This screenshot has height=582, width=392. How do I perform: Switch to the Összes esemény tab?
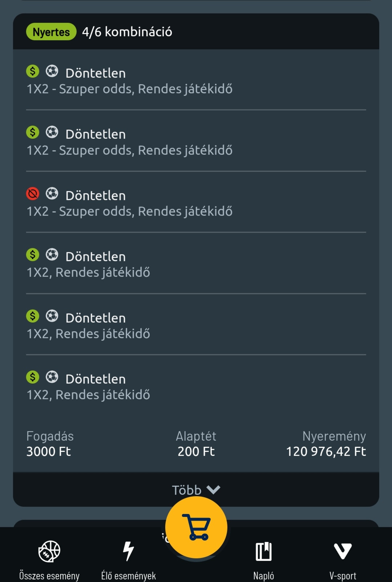tap(49, 575)
